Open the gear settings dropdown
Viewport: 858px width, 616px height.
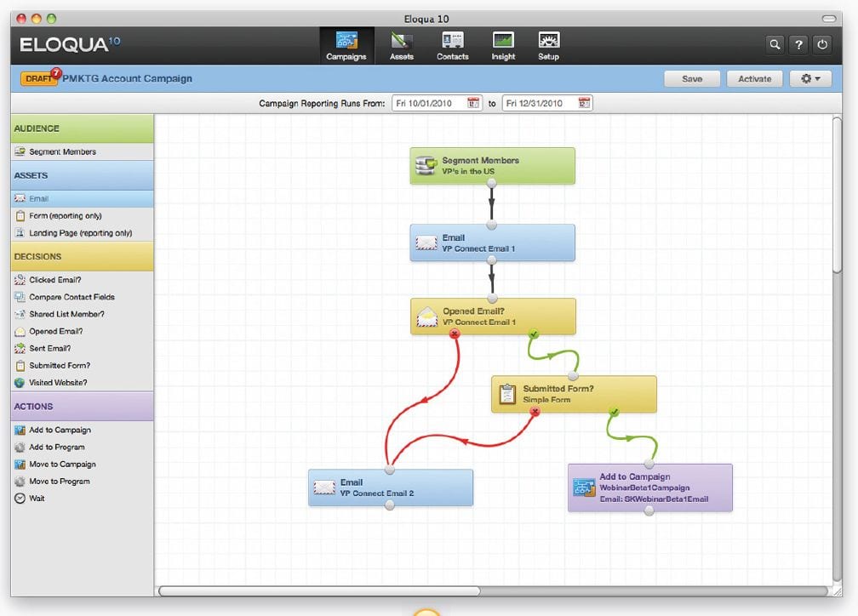point(810,78)
